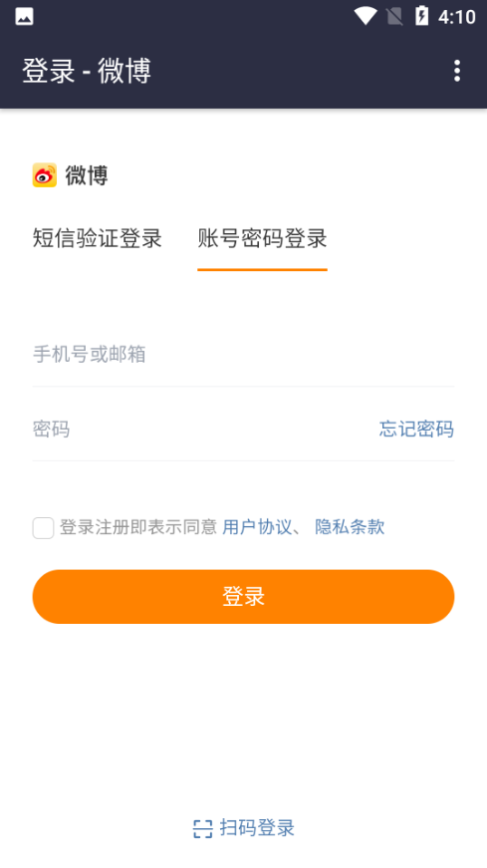Focus the 密码 password field
487x868 pixels.
click(199, 430)
